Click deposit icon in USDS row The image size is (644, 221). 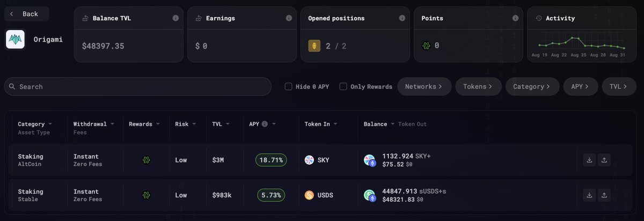coord(589,195)
